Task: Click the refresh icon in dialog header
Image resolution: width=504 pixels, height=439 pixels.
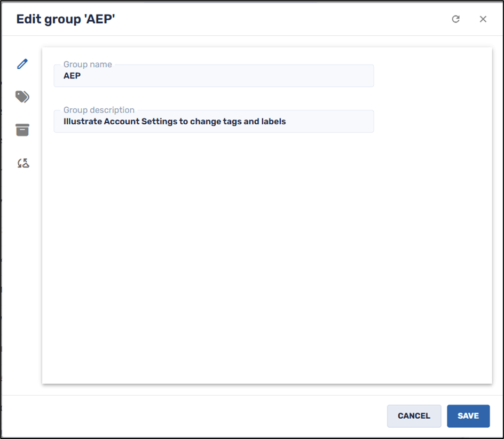Action: point(455,19)
